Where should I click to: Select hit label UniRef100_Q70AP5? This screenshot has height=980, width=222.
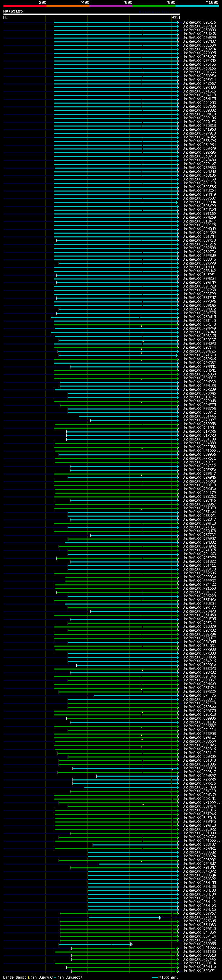point(199,53)
